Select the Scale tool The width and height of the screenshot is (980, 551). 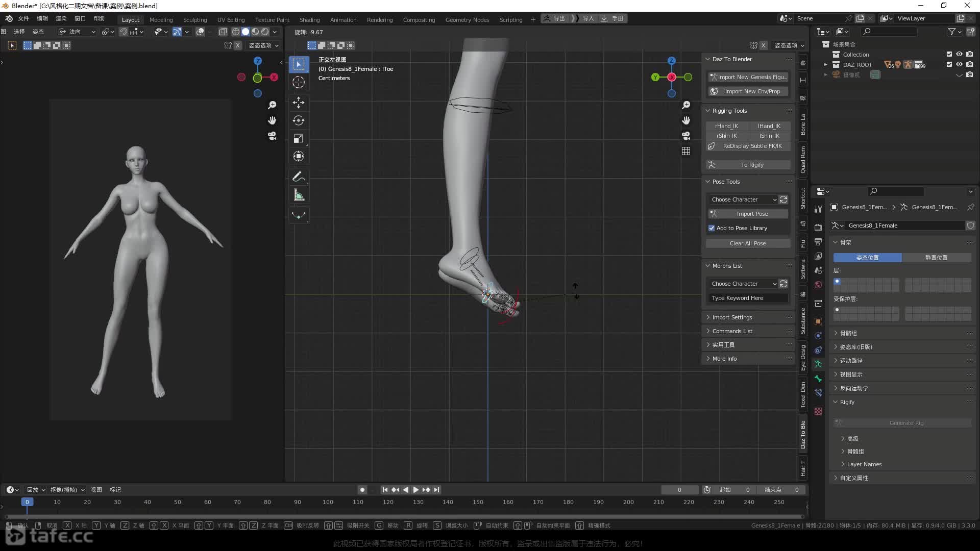pos(299,138)
